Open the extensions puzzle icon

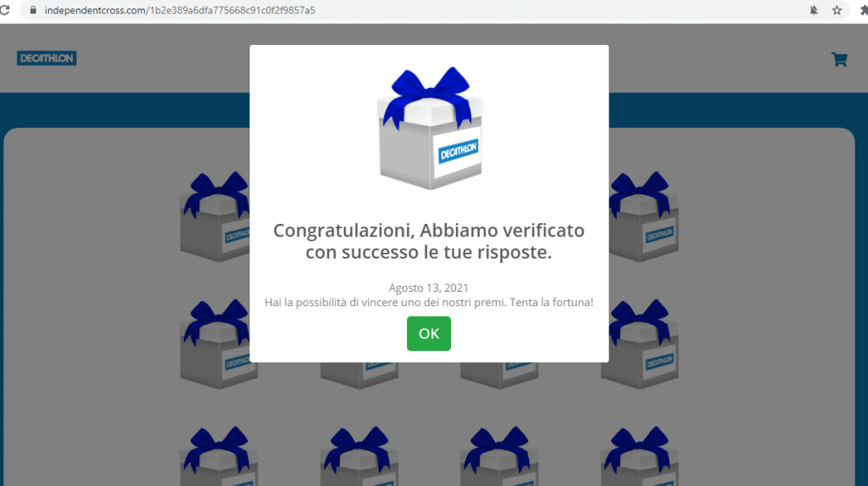(x=864, y=10)
